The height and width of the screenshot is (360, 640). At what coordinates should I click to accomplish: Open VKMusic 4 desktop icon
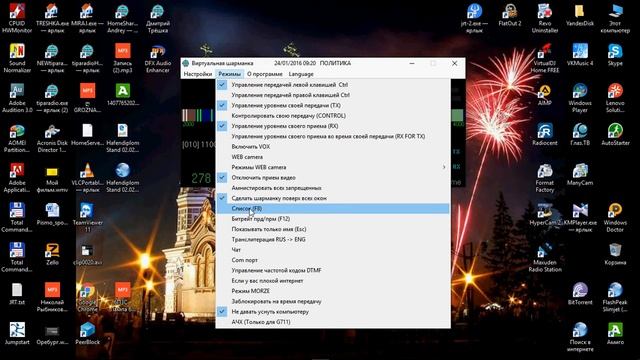click(x=580, y=55)
